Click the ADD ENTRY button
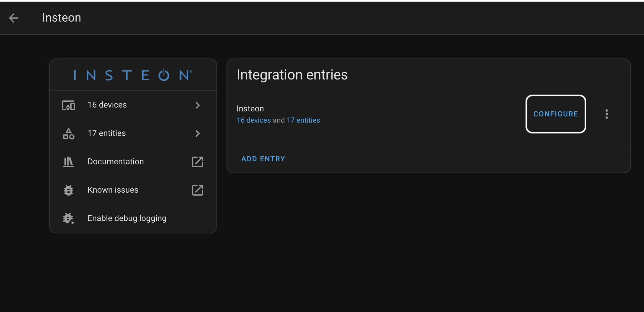 pyautogui.click(x=263, y=159)
